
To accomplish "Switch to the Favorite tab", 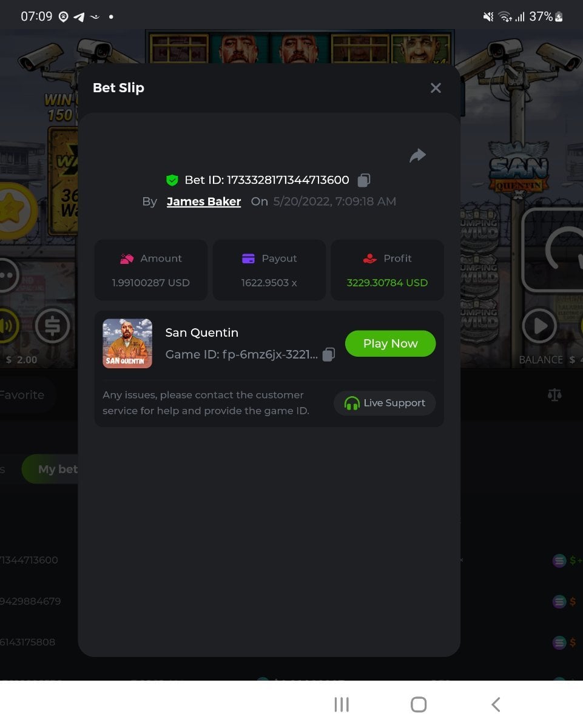I will [x=24, y=395].
